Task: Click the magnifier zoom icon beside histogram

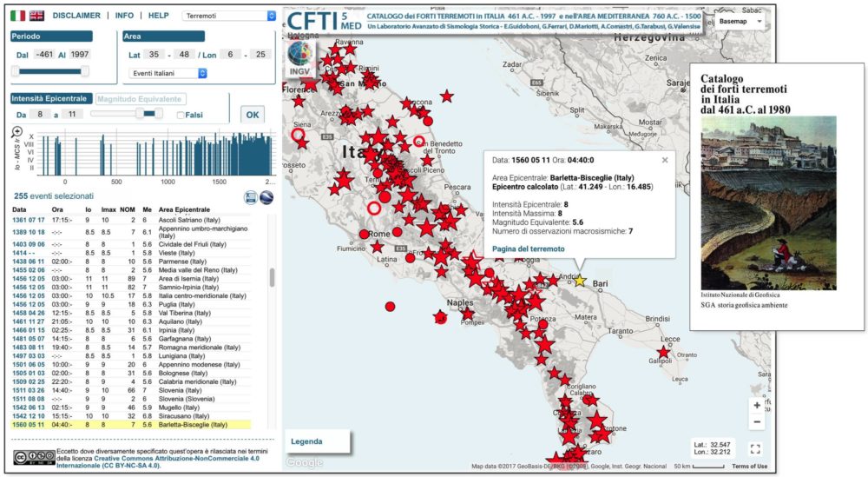Action: click(x=17, y=132)
